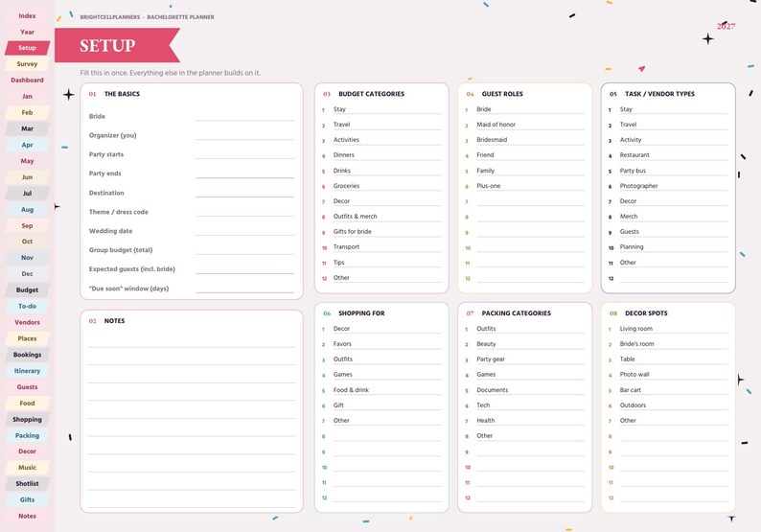
Task: Click the 2027 year link
Action: click(x=726, y=26)
